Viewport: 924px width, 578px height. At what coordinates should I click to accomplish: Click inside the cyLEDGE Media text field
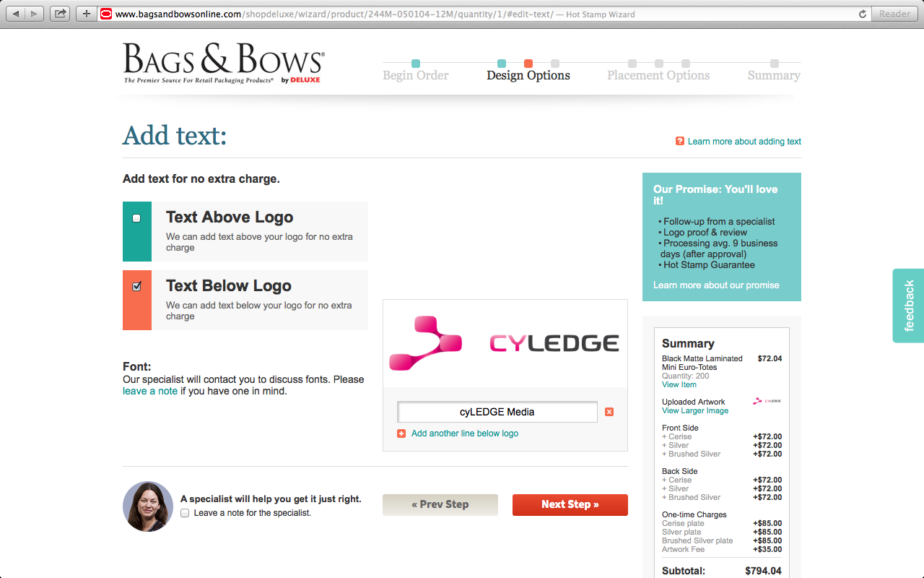click(496, 411)
